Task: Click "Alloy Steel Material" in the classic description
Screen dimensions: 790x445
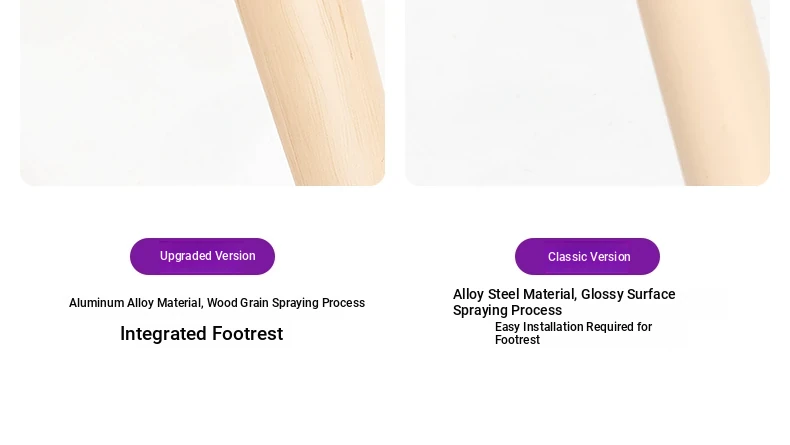Action: click(514, 294)
